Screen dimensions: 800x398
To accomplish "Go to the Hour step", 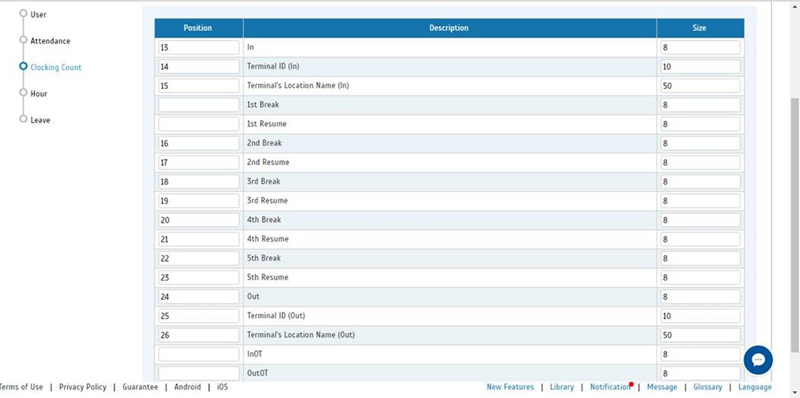I will coord(39,93).
